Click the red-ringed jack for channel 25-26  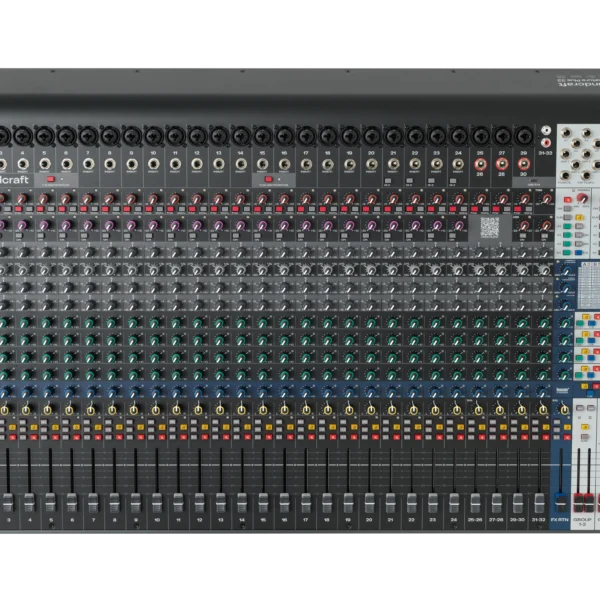coord(480,164)
